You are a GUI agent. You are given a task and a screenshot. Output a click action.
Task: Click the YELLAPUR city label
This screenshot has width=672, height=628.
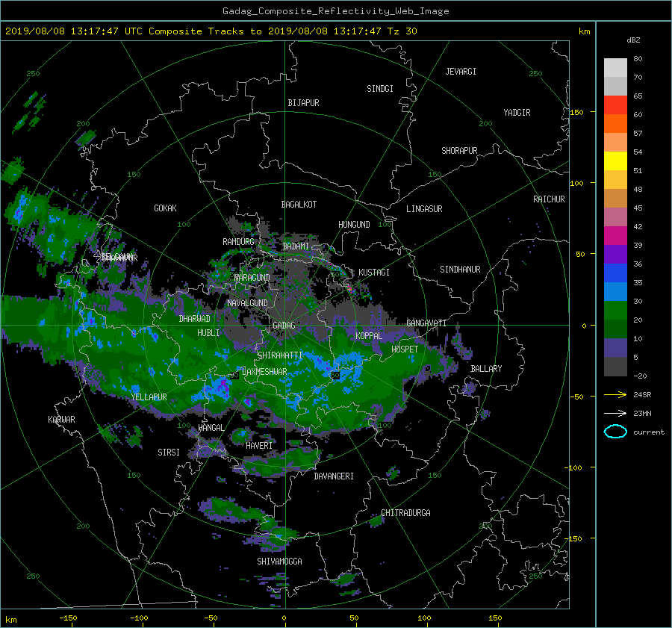pyautogui.click(x=149, y=397)
